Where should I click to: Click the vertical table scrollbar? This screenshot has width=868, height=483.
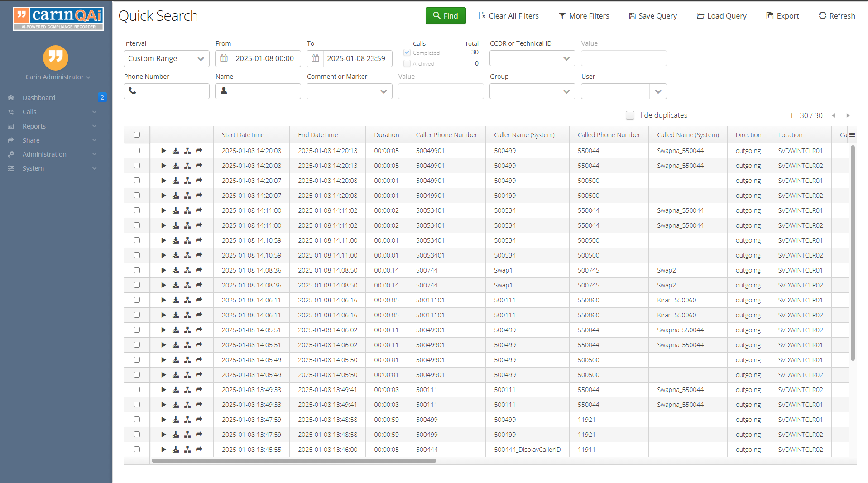tap(853, 253)
